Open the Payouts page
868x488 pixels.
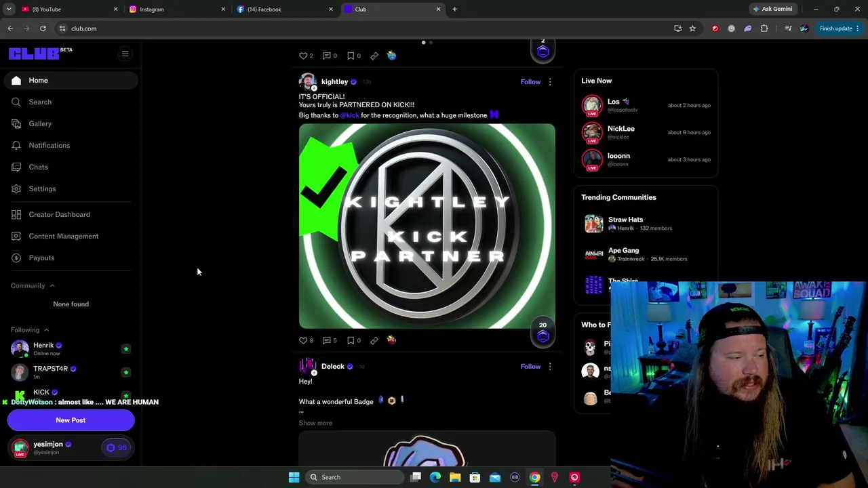point(71,258)
